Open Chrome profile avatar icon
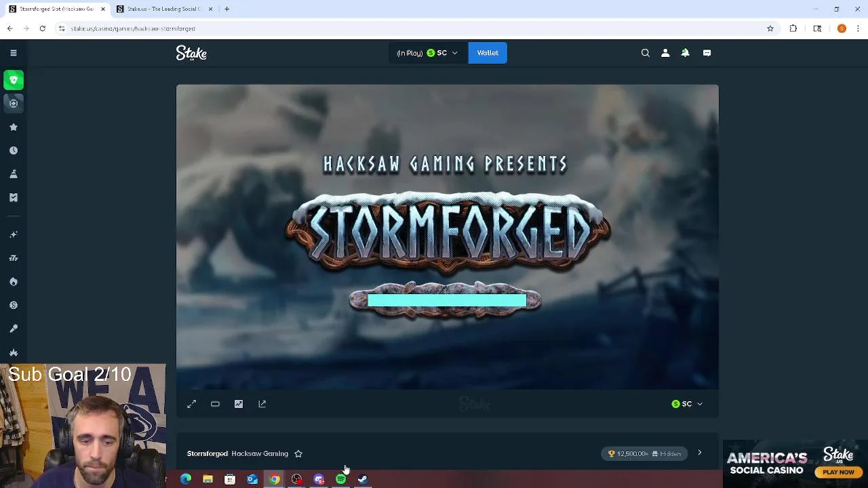Screen dimensions: 868x488 coord(842,28)
